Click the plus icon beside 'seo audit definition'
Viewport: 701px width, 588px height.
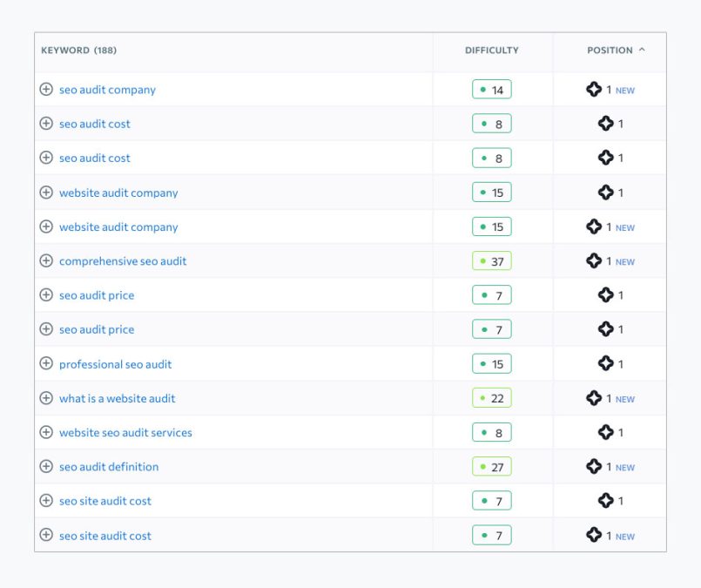point(46,466)
